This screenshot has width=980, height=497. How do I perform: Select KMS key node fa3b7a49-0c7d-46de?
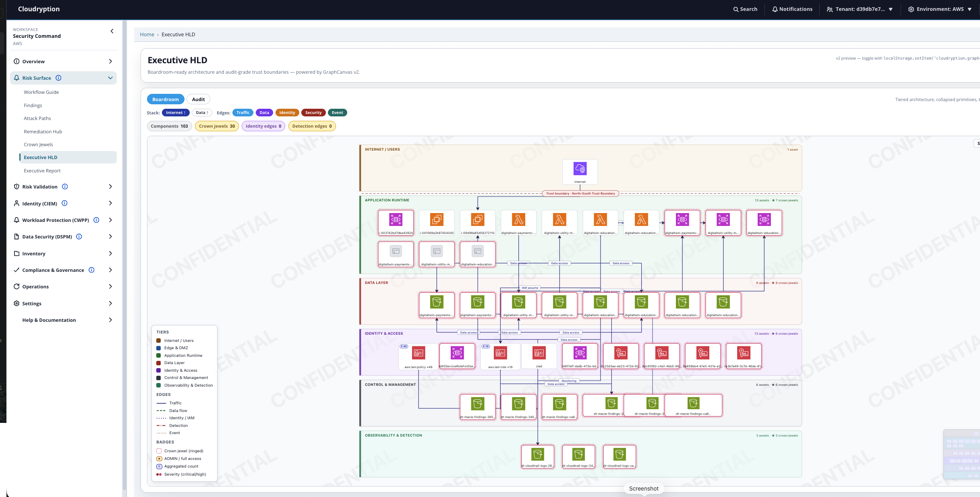[744, 356]
